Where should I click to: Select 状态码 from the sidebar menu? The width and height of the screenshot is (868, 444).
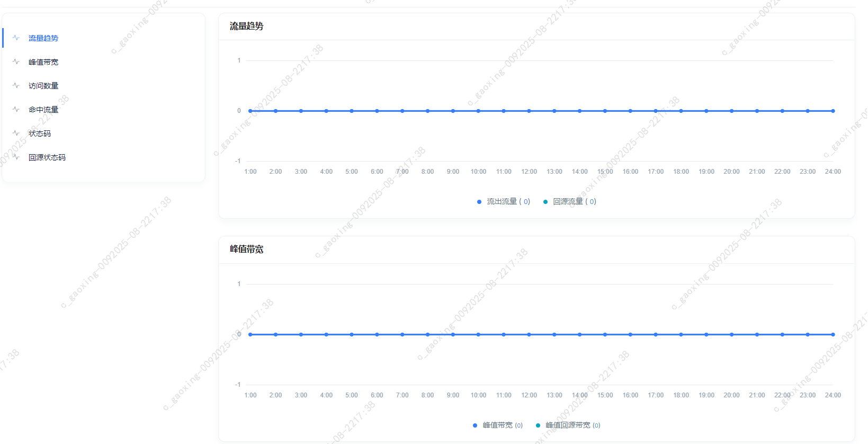pyautogui.click(x=40, y=133)
